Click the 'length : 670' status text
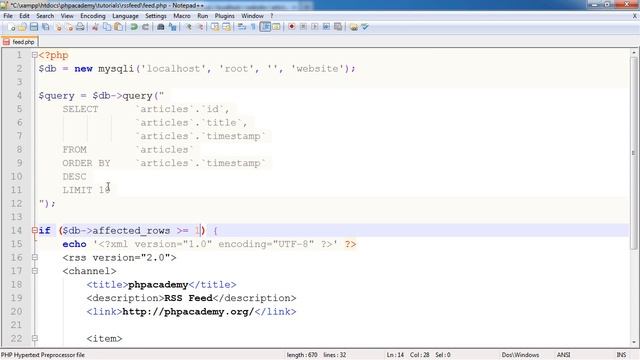 [x=302, y=355]
